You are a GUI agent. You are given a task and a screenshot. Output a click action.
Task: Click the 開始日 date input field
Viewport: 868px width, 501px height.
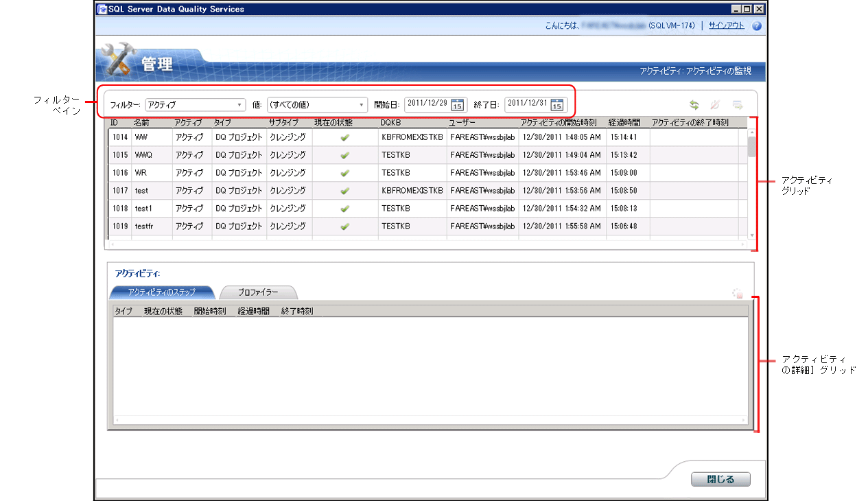(x=427, y=104)
